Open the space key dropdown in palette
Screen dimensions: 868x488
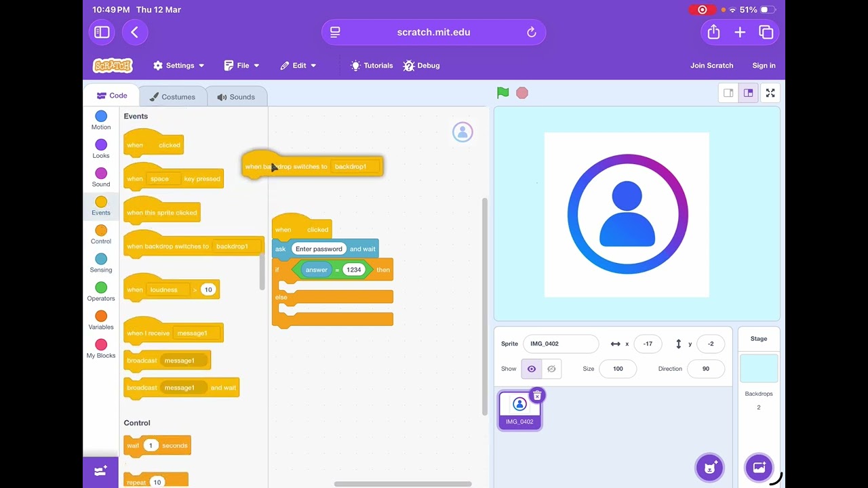pos(163,179)
